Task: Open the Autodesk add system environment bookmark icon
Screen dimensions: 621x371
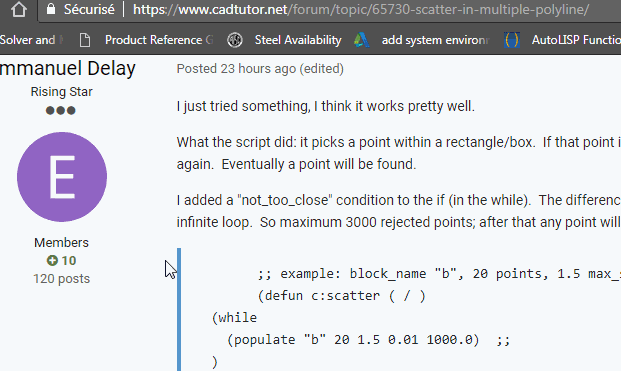Action: pyautogui.click(x=361, y=40)
